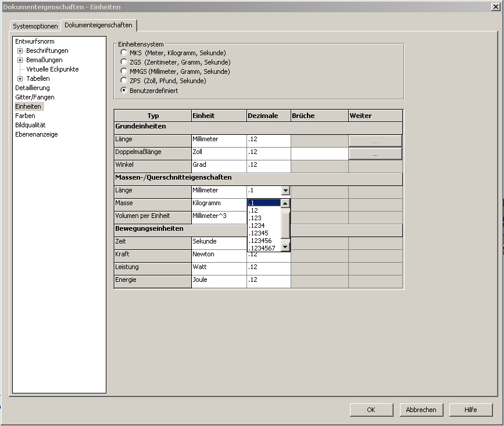Viewport: 504px width, 426px height.
Task: Close the Dokumenteigenschaften dialog window
Action: [x=496, y=7]
